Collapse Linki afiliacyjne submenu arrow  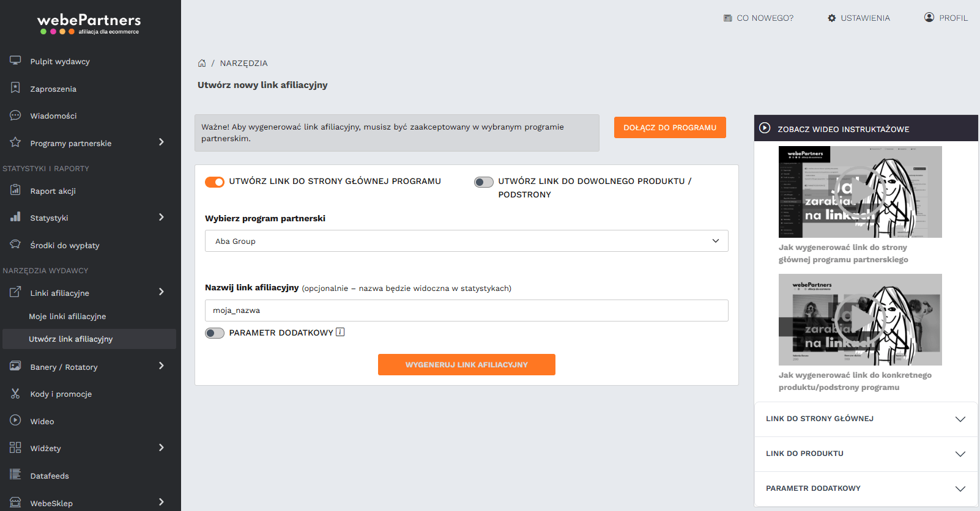[x=161, y=292]
